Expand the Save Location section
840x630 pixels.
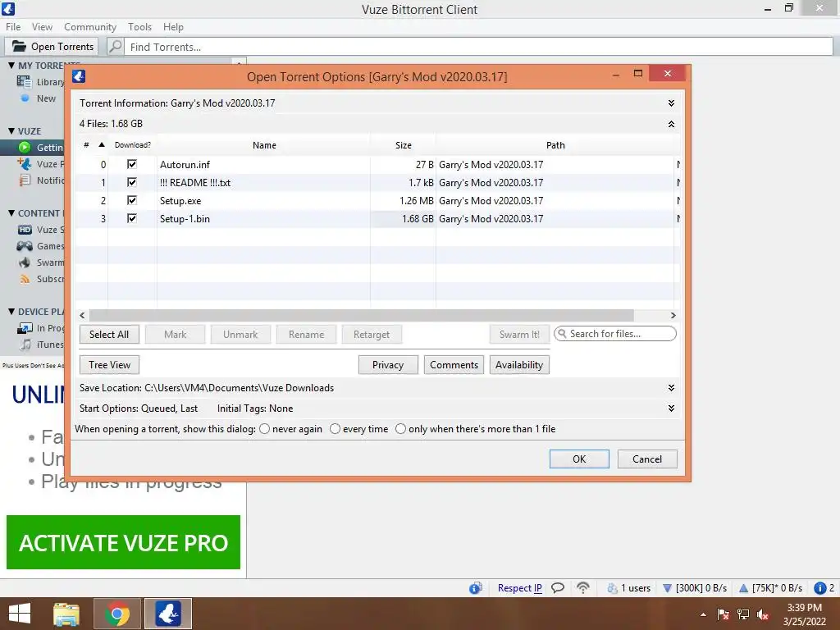point(671,388)
